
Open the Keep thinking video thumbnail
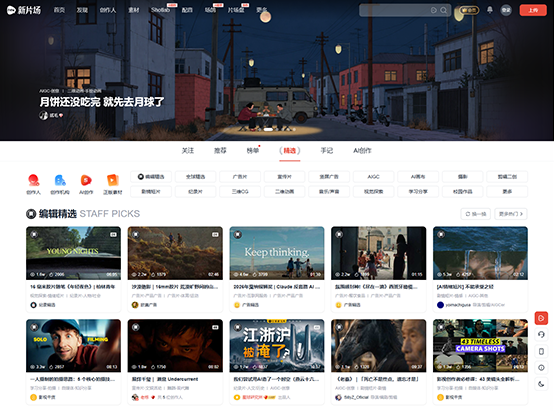click(x=277, y=253)
